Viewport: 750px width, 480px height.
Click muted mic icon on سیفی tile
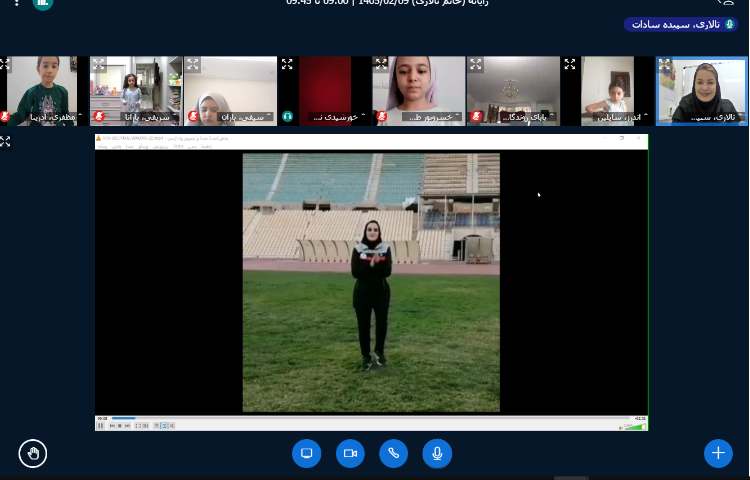(x=193, y=116)
